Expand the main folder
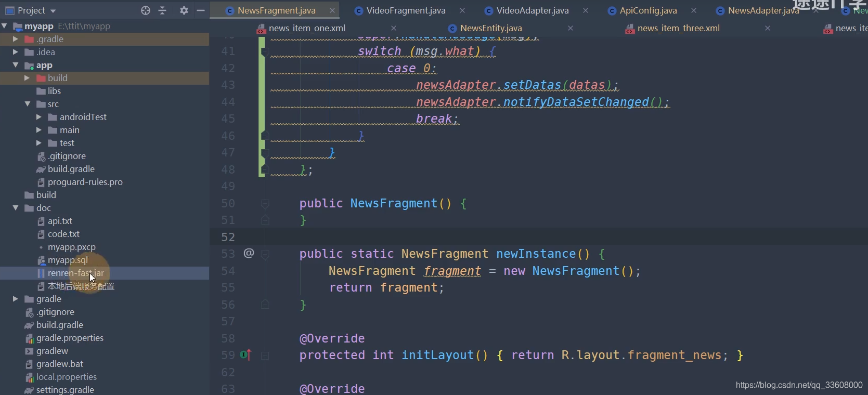The image size is (868, 395). click(38, 130)
